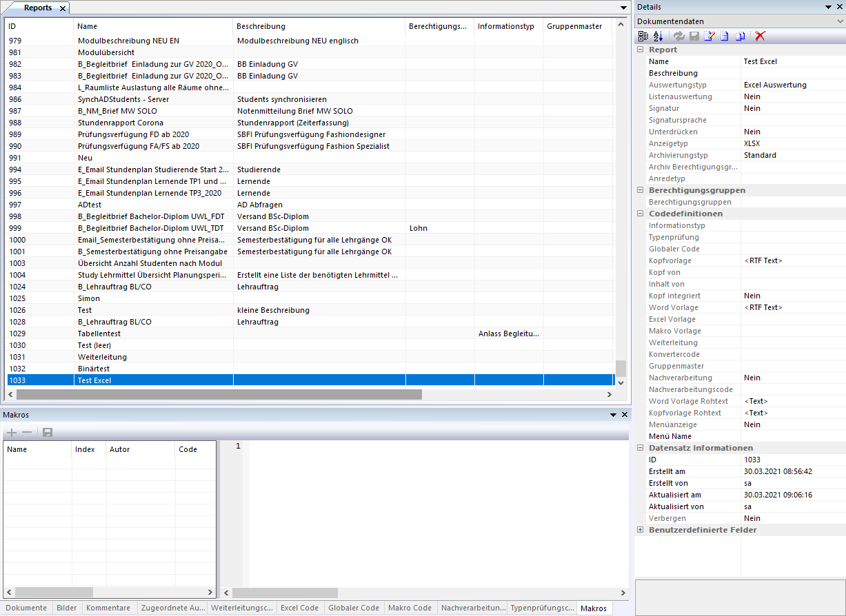Select the Dokumente tab
846x616 pixels.
26,608
